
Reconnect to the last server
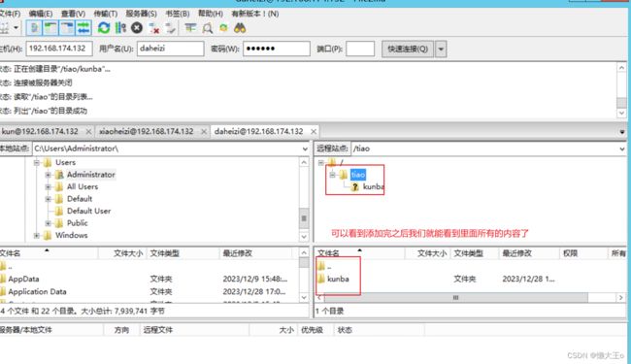(x=171, y=28)
